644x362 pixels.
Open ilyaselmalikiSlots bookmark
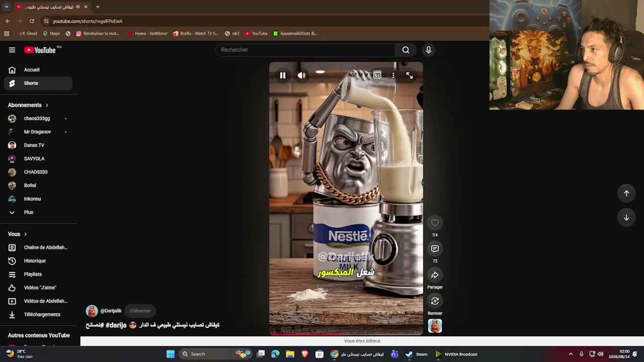point(295,34)
